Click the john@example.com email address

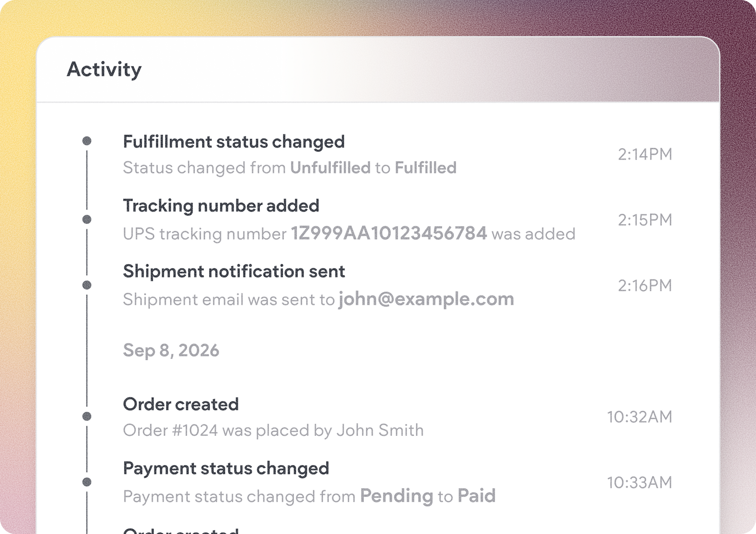coord(426,299)
